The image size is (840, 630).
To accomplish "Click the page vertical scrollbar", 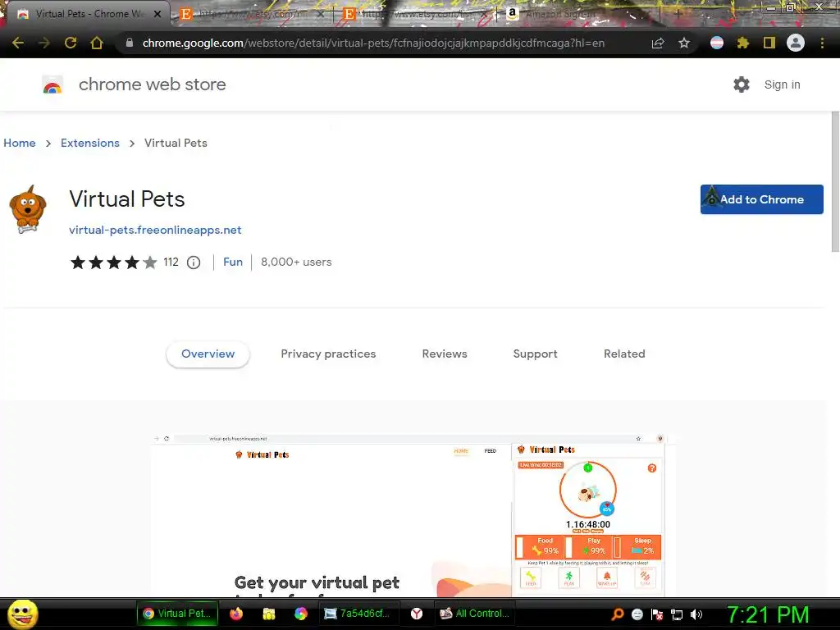I will point(835,182).
